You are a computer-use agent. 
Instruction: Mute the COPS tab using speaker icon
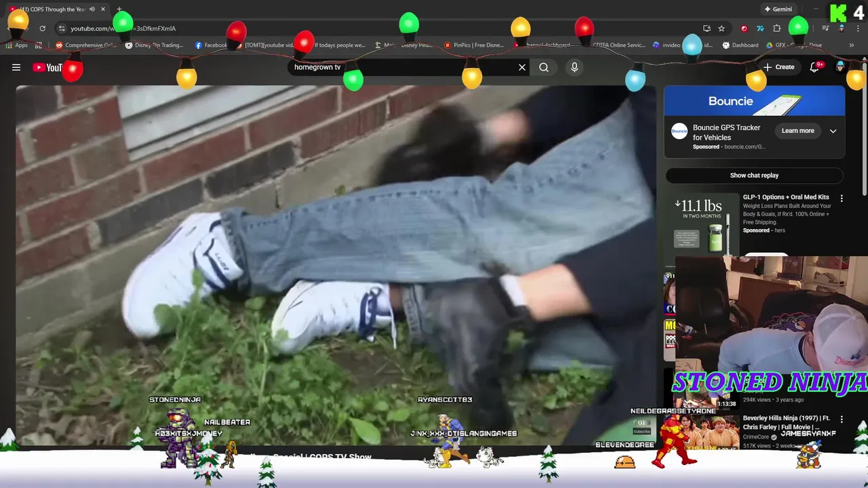point(92,9)
